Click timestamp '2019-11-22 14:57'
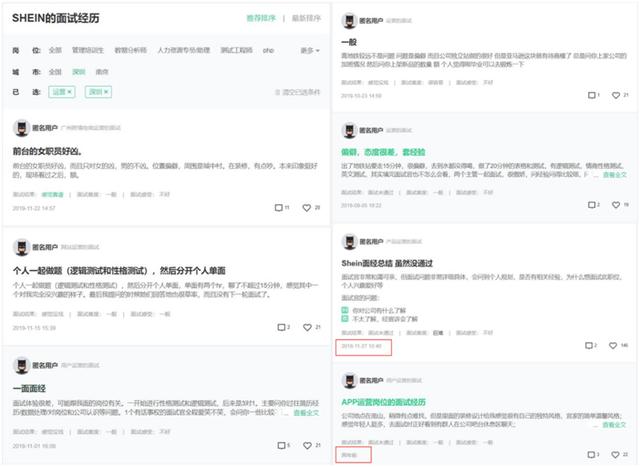Screen dimensions: 640x467 [34, 208]
